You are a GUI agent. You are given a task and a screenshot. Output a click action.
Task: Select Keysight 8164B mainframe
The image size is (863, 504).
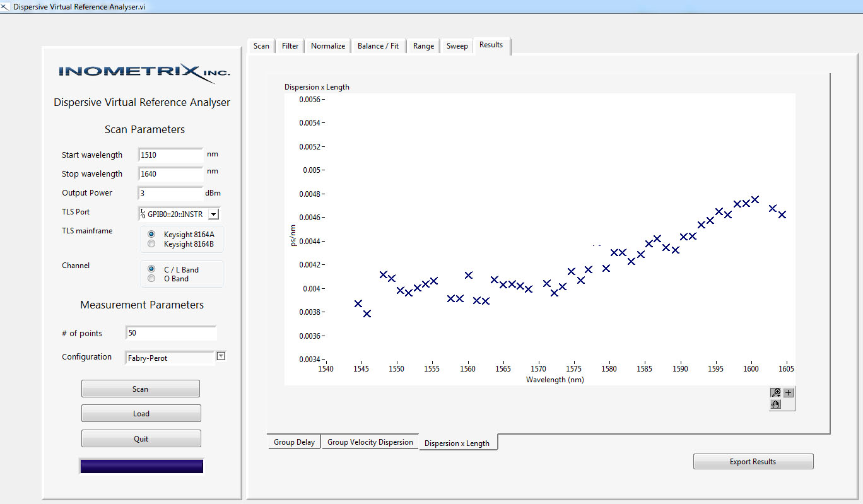click(151, 243)
